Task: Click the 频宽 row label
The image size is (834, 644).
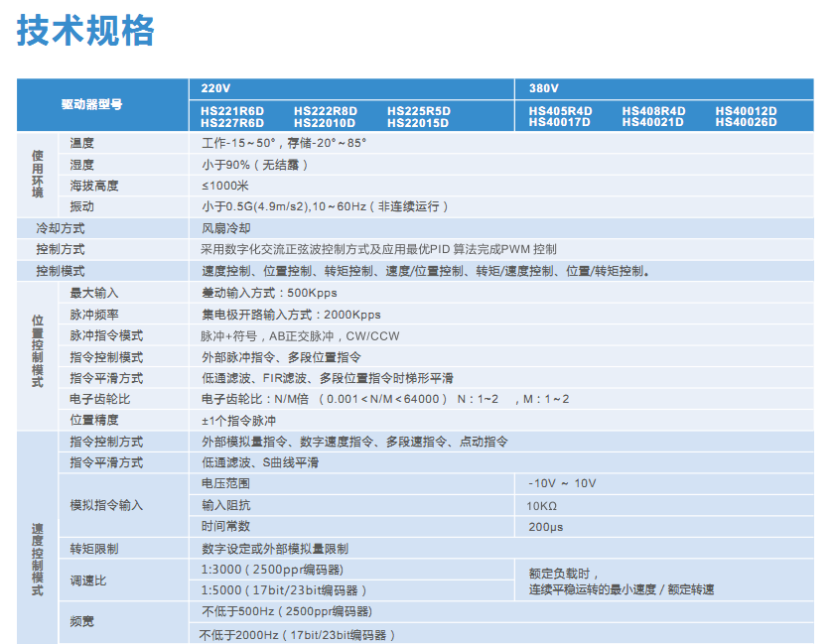Action: [81, 622]
